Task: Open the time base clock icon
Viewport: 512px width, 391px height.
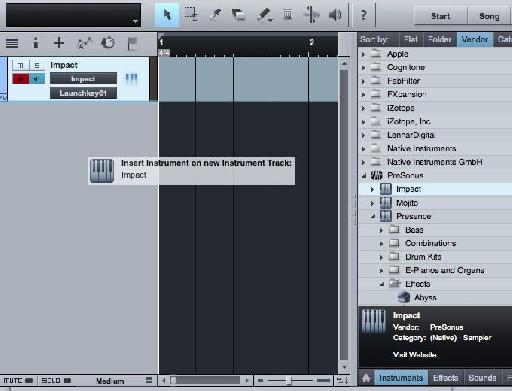Action: [x=108, y=43]
